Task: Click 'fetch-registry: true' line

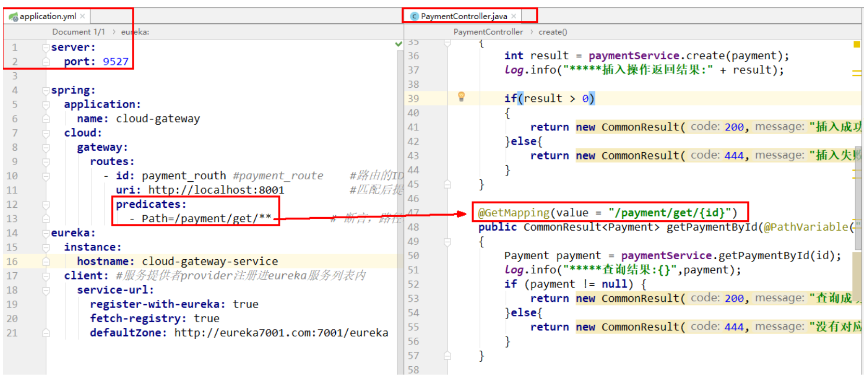Action: 155,318
